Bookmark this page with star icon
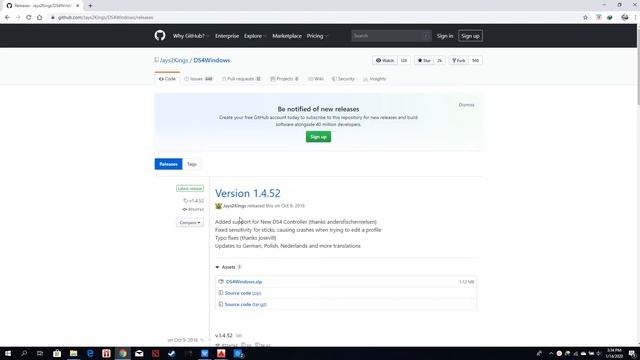Image resolution: width=640 pixels, height=360 pixels. (585, 18)
